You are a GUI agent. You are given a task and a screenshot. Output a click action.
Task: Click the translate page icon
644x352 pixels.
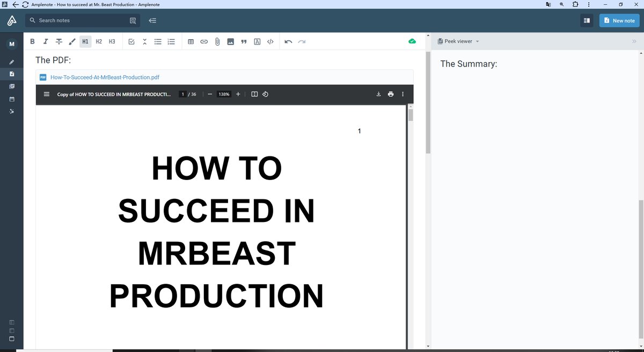548,4
